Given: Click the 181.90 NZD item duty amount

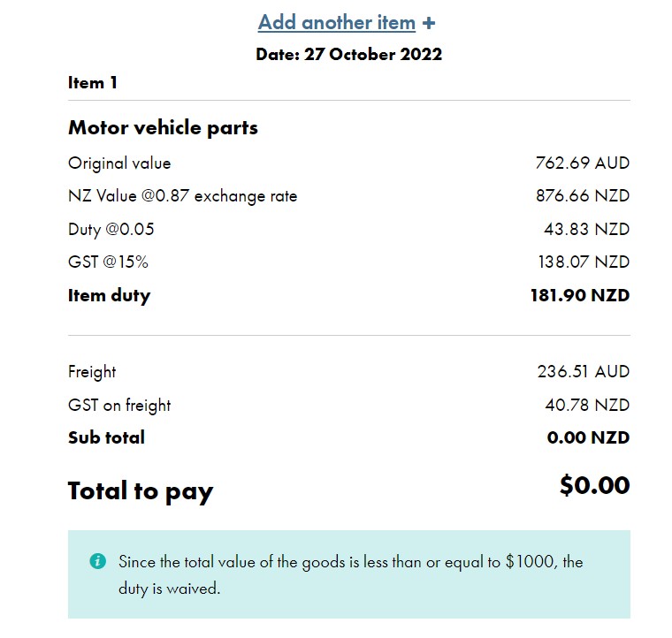Looking at the screenshot, I should tap(580, 295).
